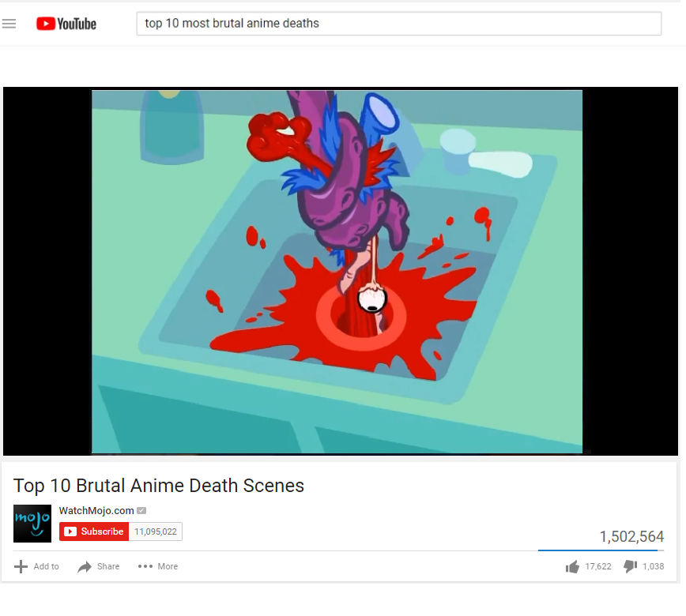Screen dimensions: 686x616
Task: Add the video to a playlist
Action: [x=36, y=566]
